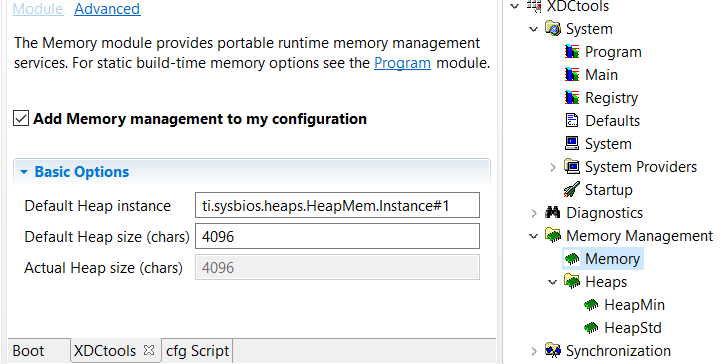Select Heaps in the tree
Viewport: 727px width, 364px height.
(x=606, y=282)
